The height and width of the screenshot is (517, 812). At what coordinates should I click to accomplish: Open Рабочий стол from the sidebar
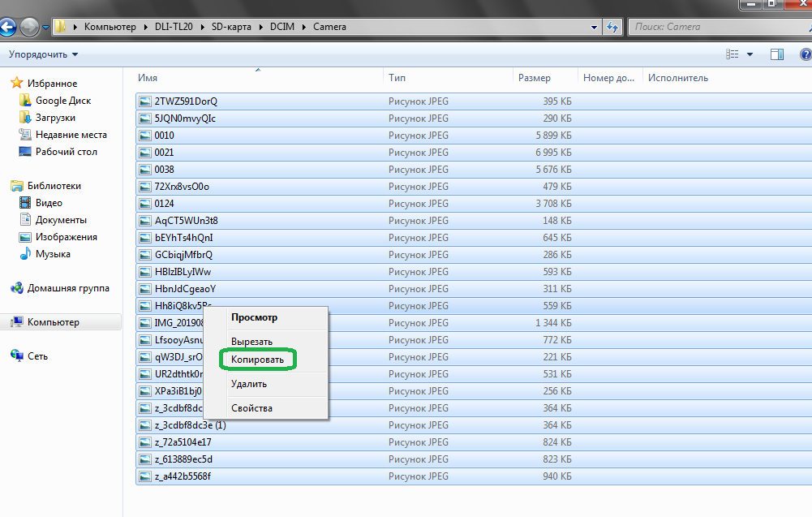click(66, 152)
